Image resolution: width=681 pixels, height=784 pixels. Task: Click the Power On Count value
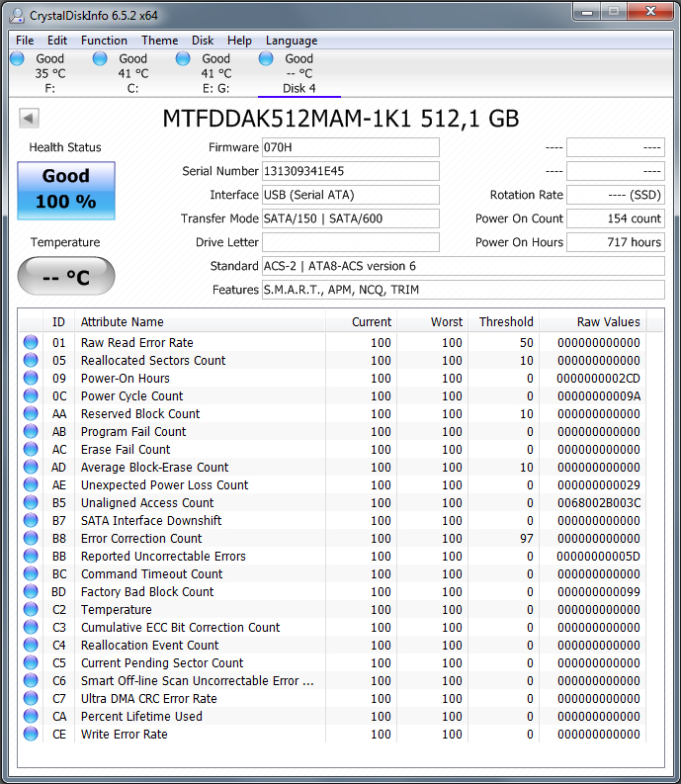[616, 218]
